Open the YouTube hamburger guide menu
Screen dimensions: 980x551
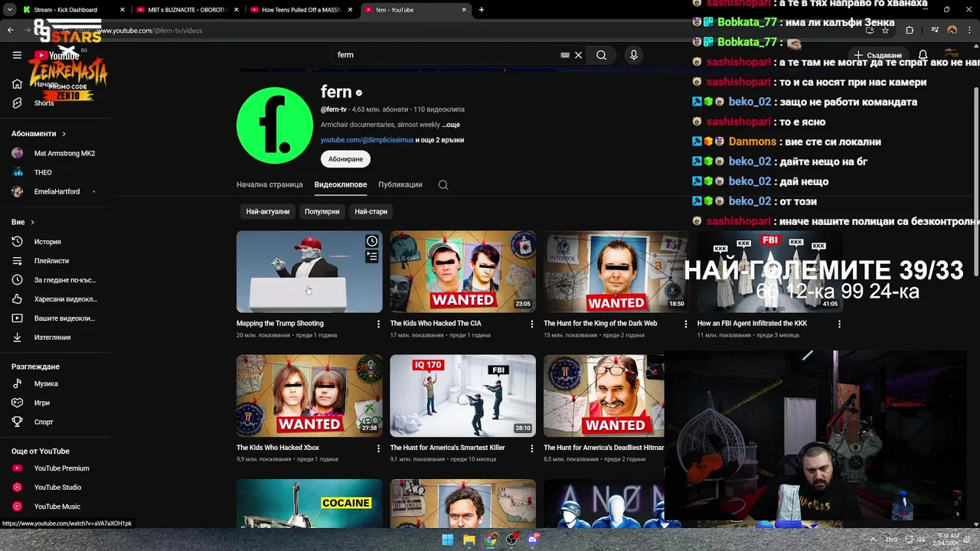pyautogui.click(x=17, y=55)
